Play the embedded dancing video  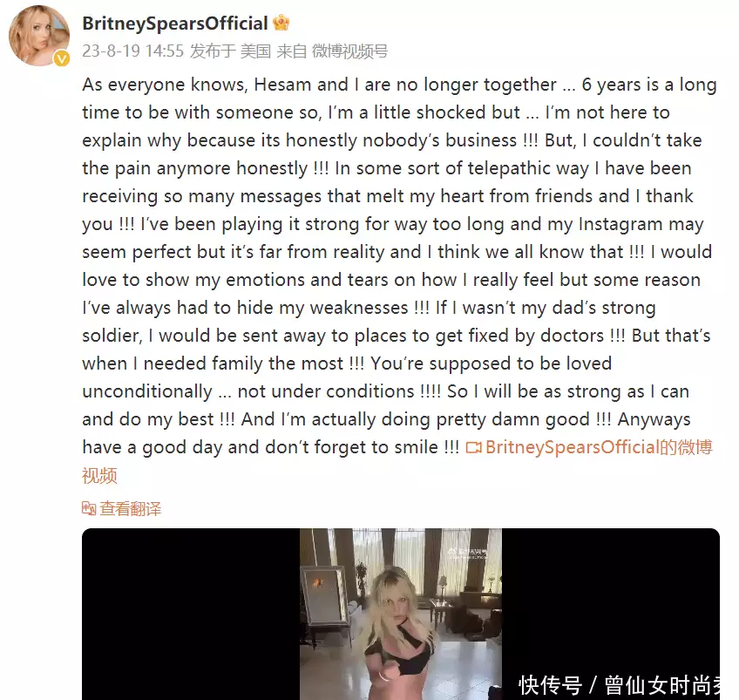(x=401, y=614)
